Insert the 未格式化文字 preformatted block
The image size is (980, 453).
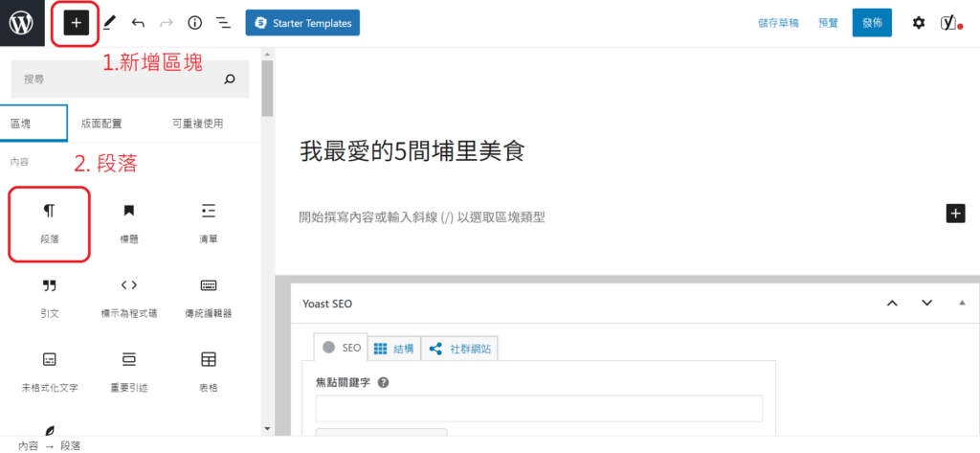50,373
